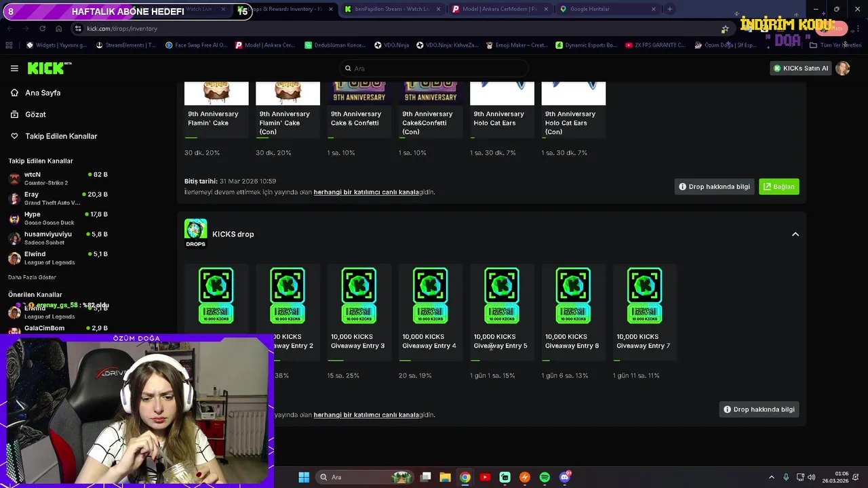The width and height of the screenshot is (868, 488).
Task: Click Drop hakkında bilgi in KICKS drop section
Action: 759,409
